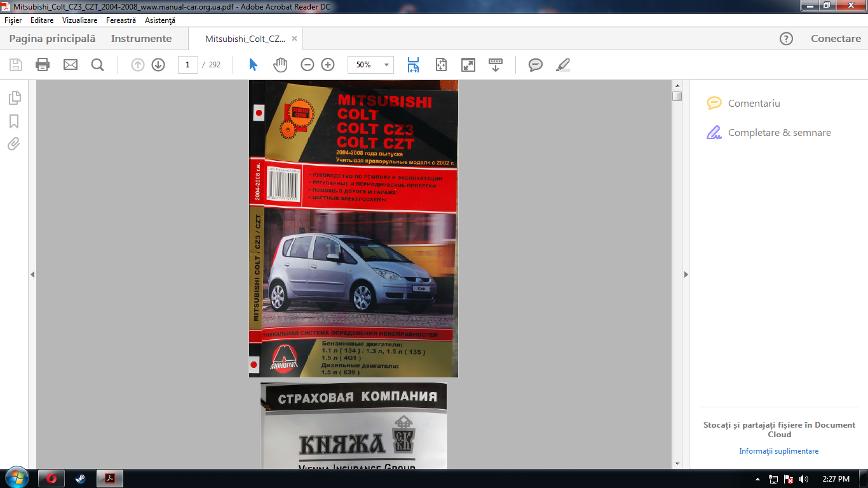
Task: Open the Vizualizare menu
Action: pos(79,20)
